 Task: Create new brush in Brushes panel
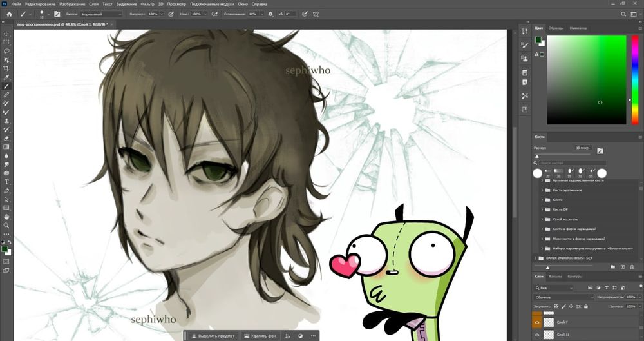623,267
